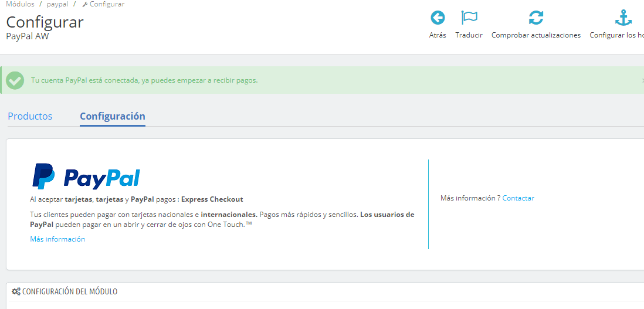Screen dimensions: 644x309
Task: Click the PayPal AW subtitle
Action: 28,36
